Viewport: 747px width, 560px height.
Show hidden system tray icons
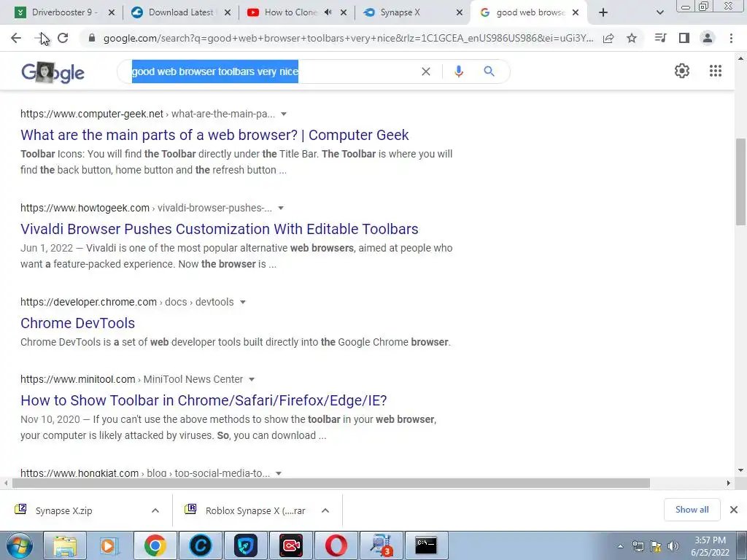tap(620, 547)
